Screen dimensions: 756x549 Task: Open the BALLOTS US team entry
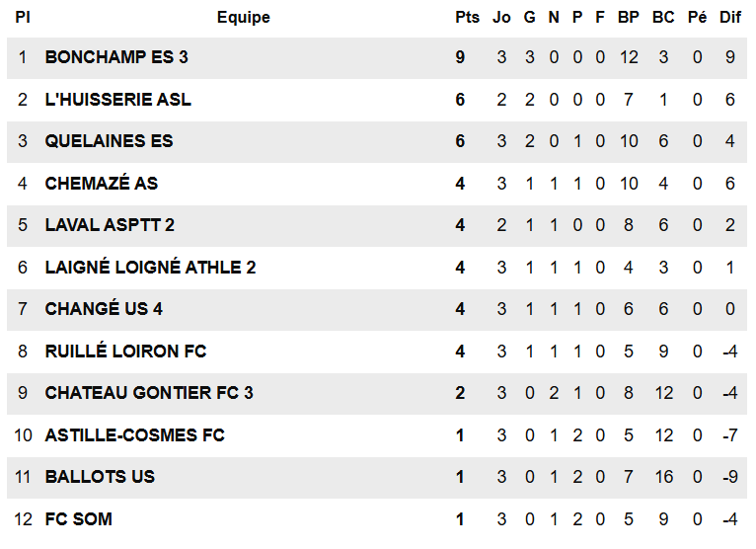(x=100, y=477)
